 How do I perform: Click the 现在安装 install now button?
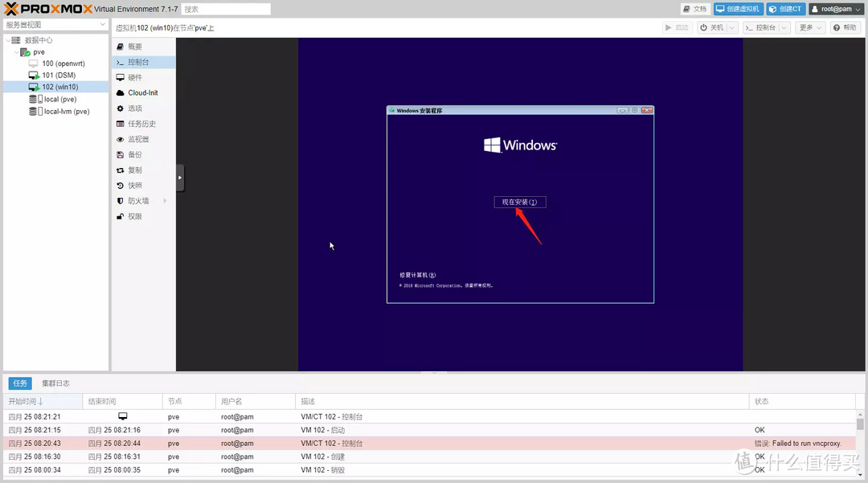pos(520,202)
